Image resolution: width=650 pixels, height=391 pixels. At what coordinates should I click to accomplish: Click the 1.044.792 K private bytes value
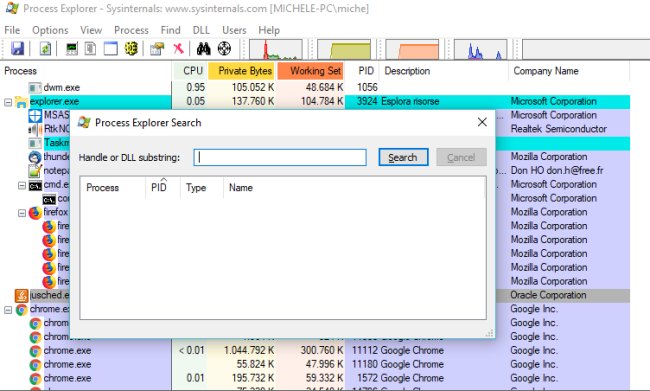[x=249, y=351]
